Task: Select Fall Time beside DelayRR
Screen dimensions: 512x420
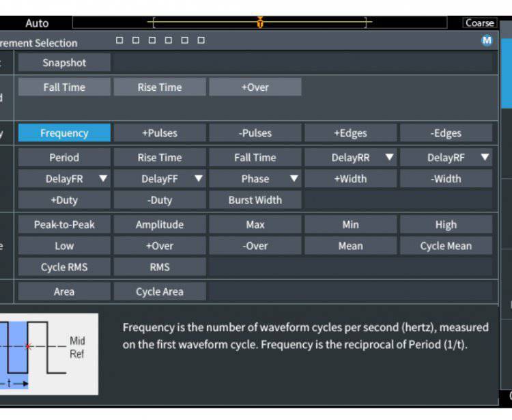Action: (255, 158)
